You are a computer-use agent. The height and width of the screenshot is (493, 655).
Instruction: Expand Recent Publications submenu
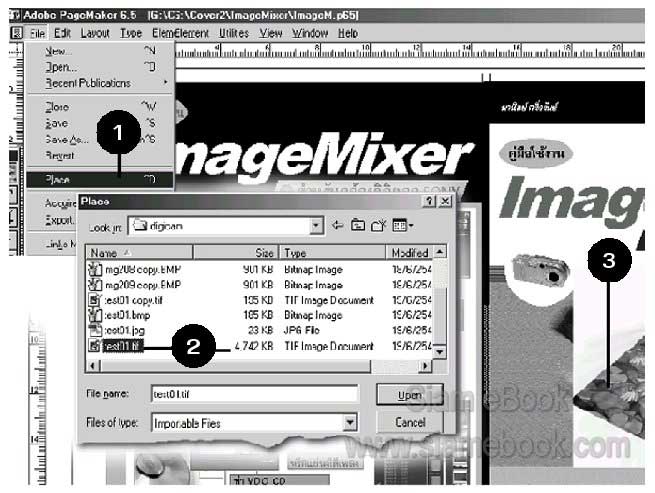[100, 83]
